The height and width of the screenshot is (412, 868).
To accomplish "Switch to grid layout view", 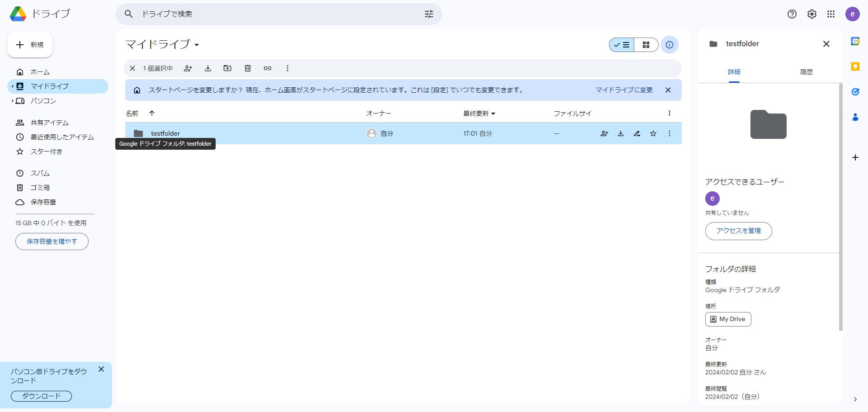I will 646,45.
